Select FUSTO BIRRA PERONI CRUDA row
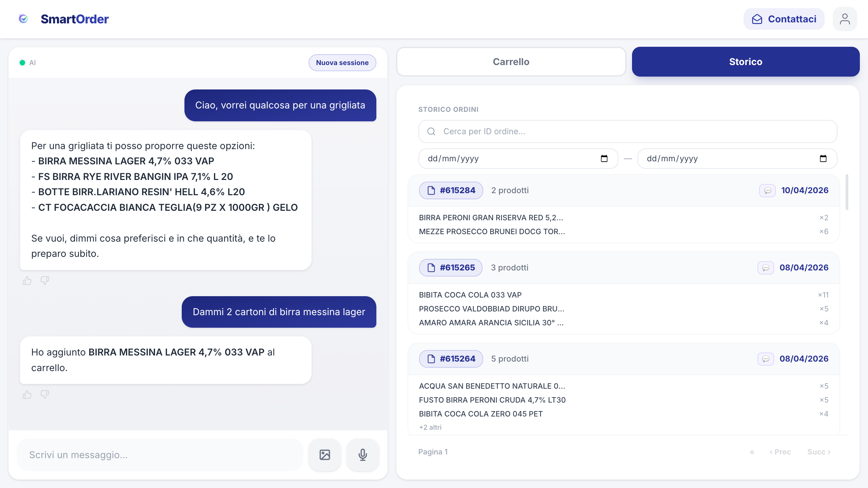Viewport: 868px width, 488px height. coord(624,400)
